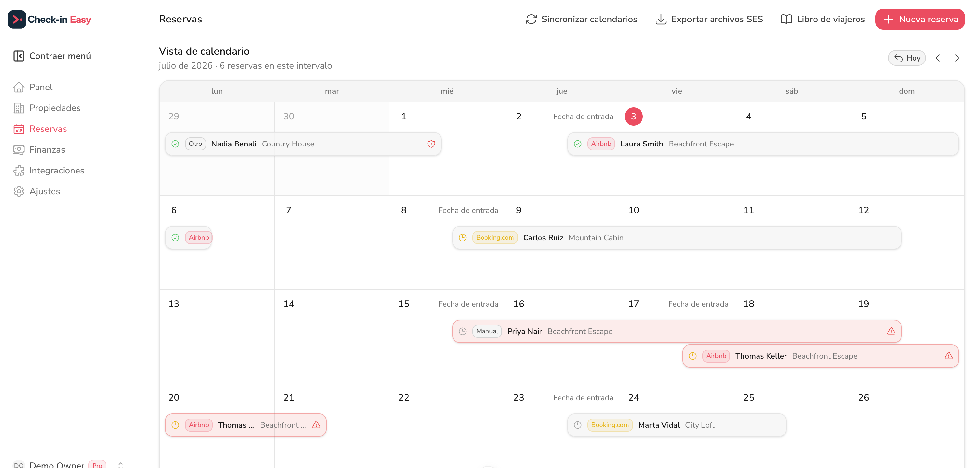Click the warning triangle on Thomas Keller
980x468 pixels.
pos(948,356)
